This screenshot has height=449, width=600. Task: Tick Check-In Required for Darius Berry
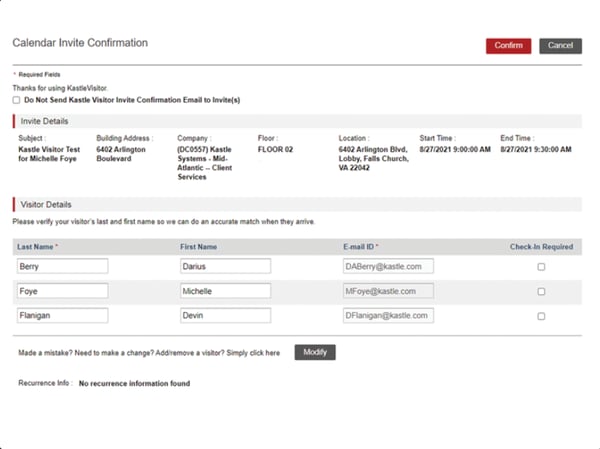(x=541, y=267)
